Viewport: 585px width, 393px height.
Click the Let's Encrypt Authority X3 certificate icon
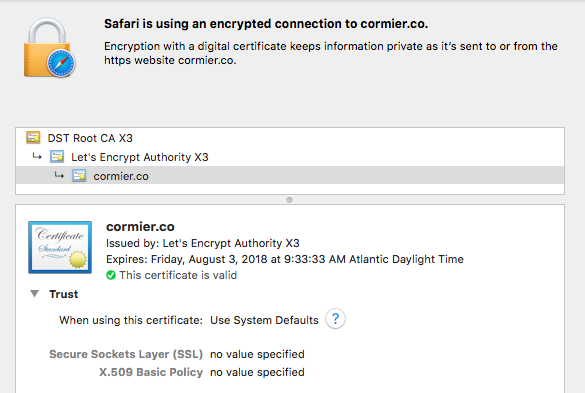[57, 157]
